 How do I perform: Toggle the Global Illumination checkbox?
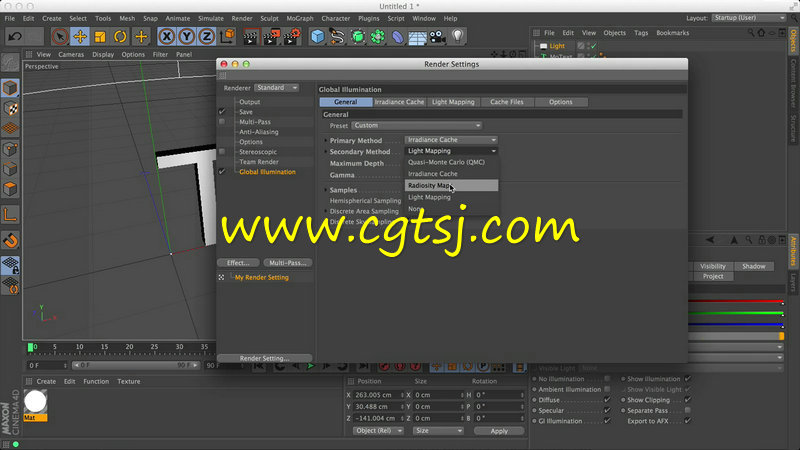222,171
